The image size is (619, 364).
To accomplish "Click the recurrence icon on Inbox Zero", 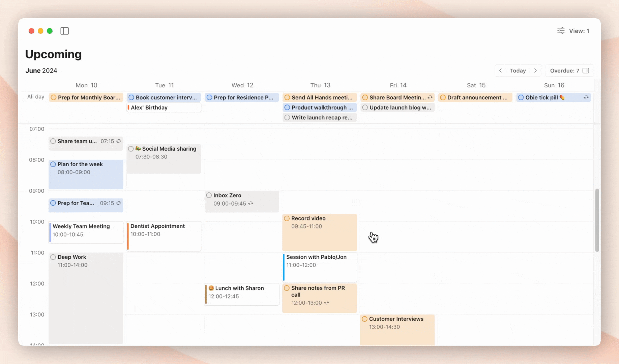I will (251, 204).
